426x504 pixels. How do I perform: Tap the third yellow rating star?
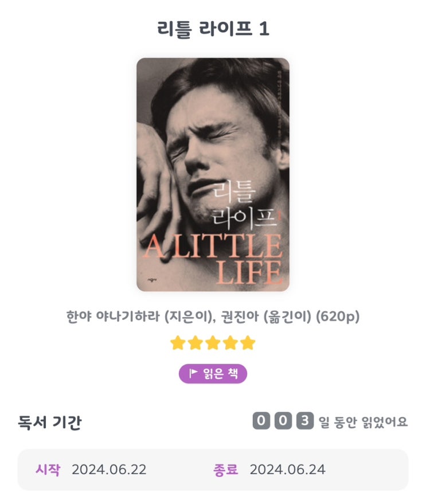pyautogui.click(x=213, y=343)
